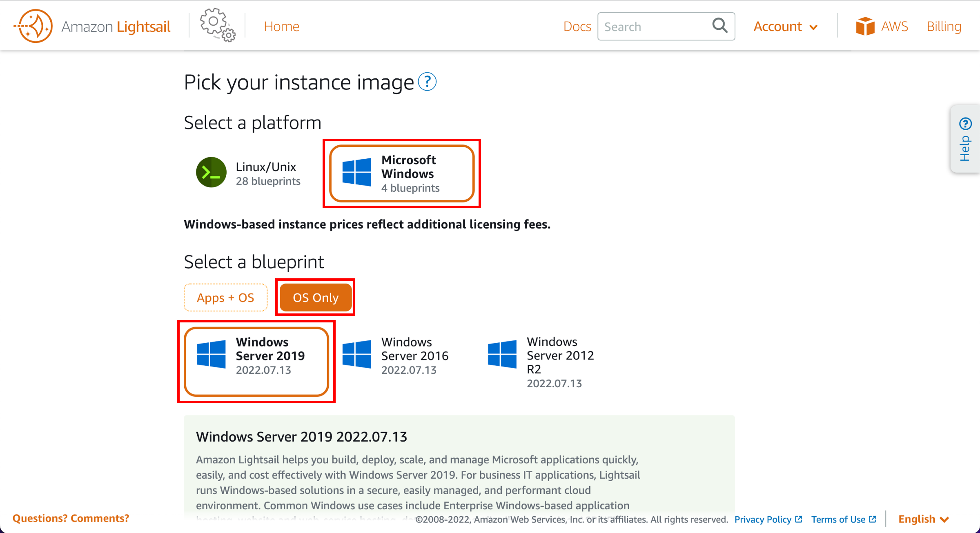Click the Windows licensing fees notice text
The width and height of the screenshot is (980, 533).
click(x=367, y=224)
